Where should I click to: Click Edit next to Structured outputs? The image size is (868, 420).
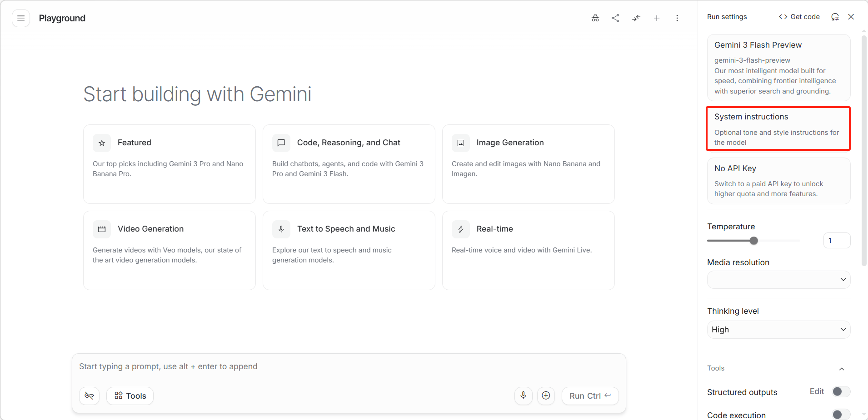pyautogui.click(x=817, y=391)
